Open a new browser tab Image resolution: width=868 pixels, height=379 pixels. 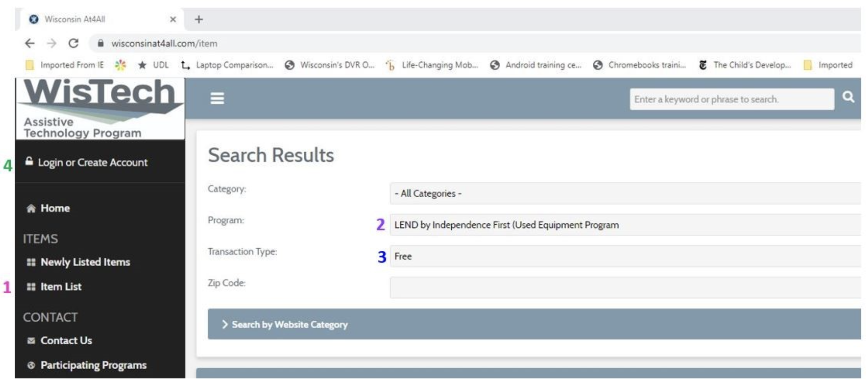click(199, 19)
